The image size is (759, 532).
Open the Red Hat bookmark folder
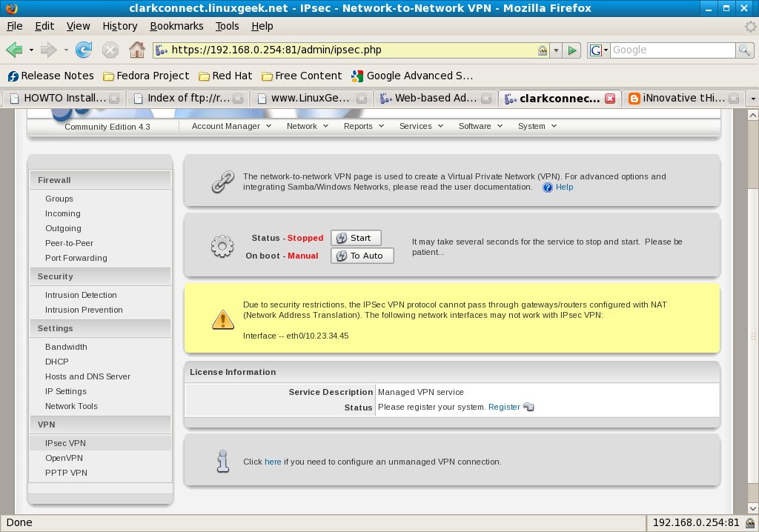point(225,76)
